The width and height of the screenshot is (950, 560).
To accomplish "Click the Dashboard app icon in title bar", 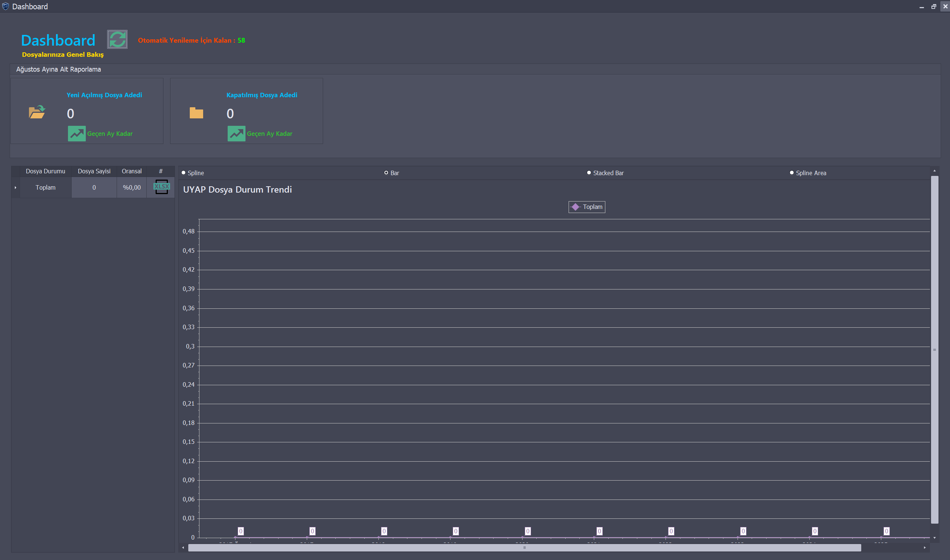I will pyautogui.click(x=5, y=6).
